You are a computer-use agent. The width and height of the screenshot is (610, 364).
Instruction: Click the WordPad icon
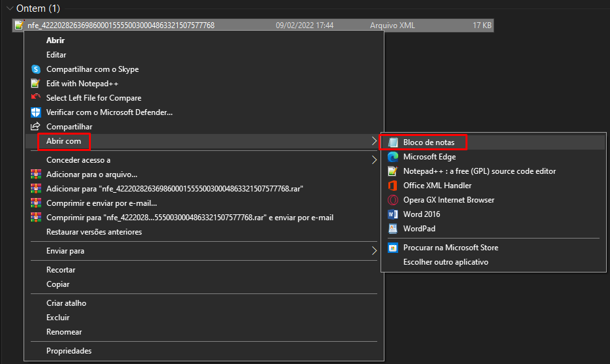pyautogui.click(x=393, y=229)
